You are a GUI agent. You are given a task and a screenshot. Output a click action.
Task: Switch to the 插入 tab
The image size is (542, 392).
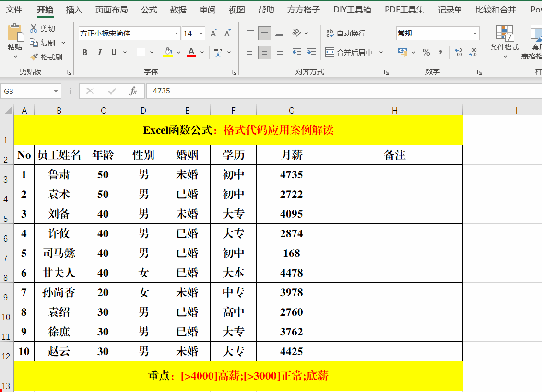74,10
